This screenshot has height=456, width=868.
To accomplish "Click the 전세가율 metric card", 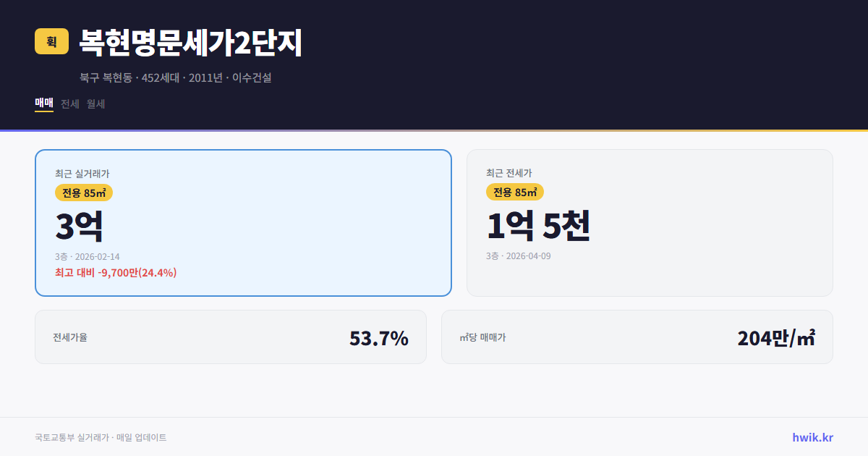I will [231, 337].
